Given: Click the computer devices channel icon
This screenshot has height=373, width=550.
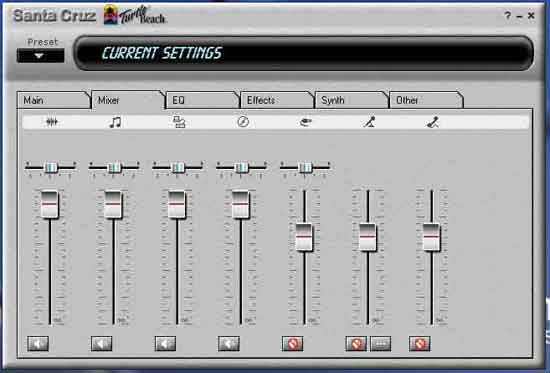Looking at the screenshot, I should pyautogui.click(x=179, y=122).
